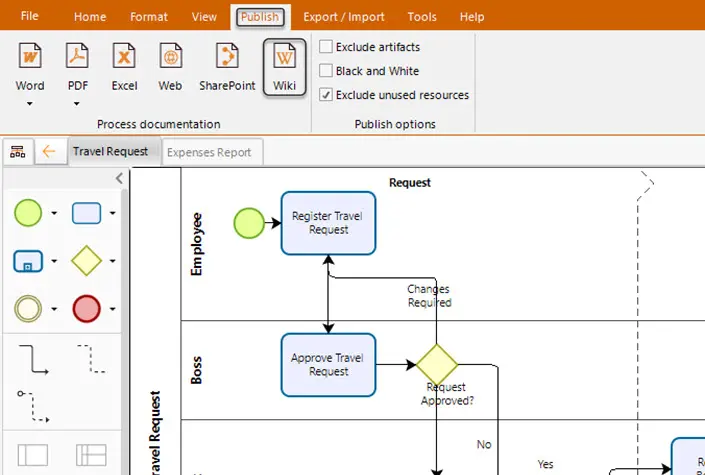Expand the start event shape options arrow
Viewport: 705px width, 475px height.
(54, 213)
